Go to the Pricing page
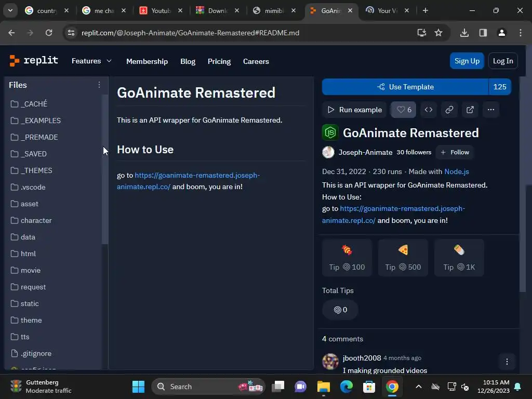The height and width of the screenshot is (399, 532). (x=219, y=61)
